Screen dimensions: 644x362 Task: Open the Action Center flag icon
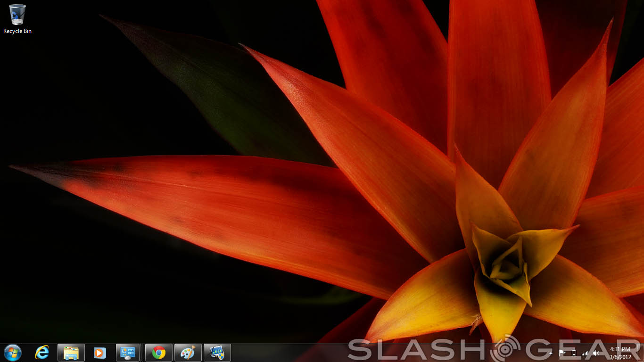[562, 353]
